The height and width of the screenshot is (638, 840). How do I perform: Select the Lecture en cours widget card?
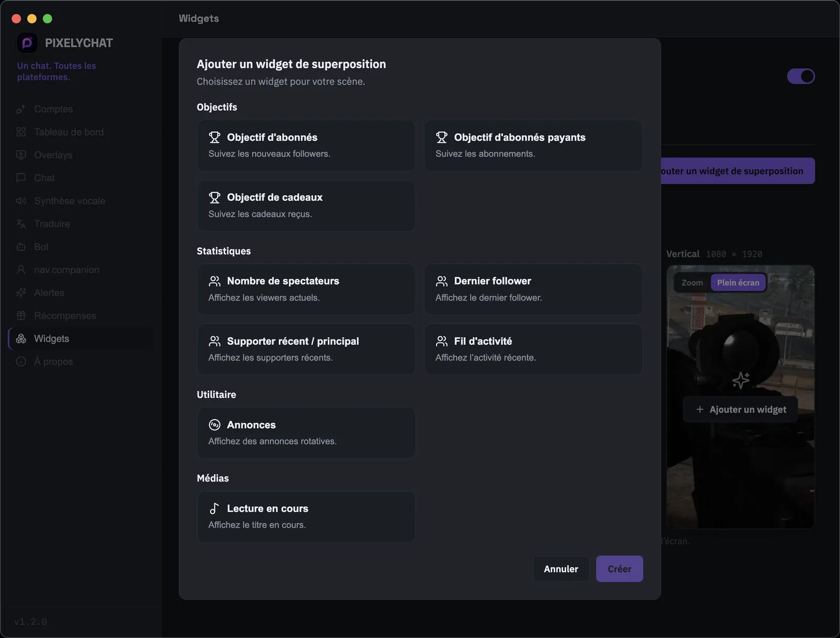coord(306,517)
